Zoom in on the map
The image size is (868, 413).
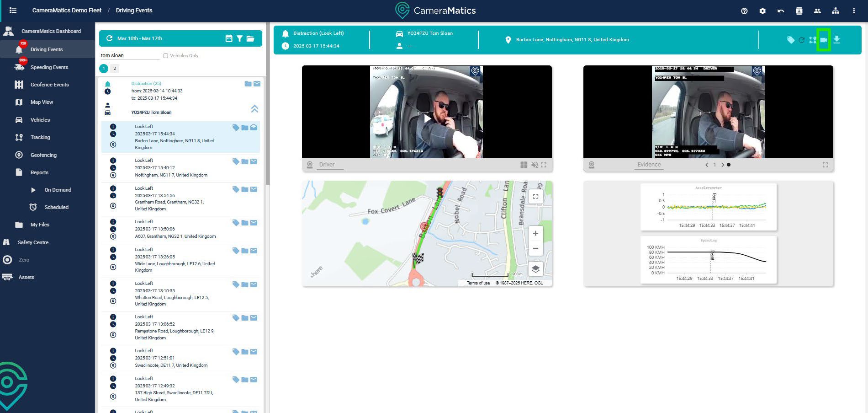coord(535,233)
